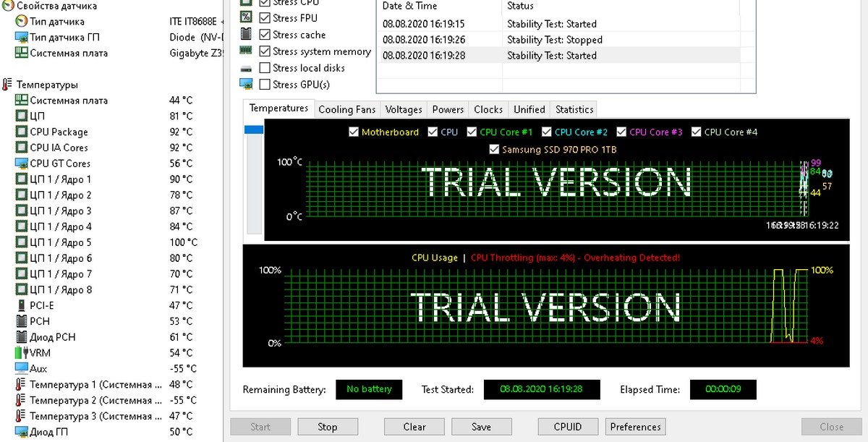
Task: Click the blue graph scale slider
Action: 253,129
